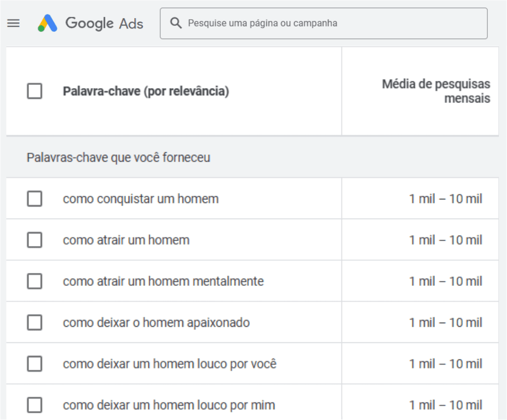Enable checkbox for 'como deixar o homem apaixonado'
The height and width of the screenshot is (420, 507).
35,323
